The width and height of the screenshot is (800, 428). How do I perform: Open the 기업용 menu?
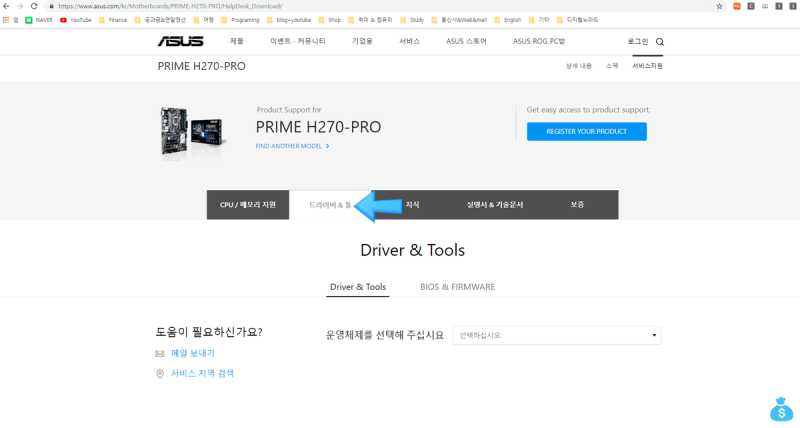362,41
